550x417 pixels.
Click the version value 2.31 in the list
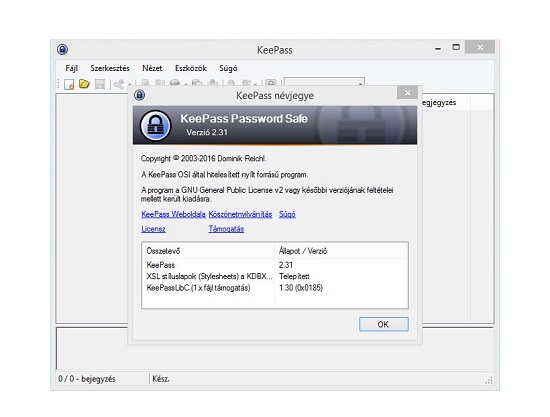click(x=286, y=265)
